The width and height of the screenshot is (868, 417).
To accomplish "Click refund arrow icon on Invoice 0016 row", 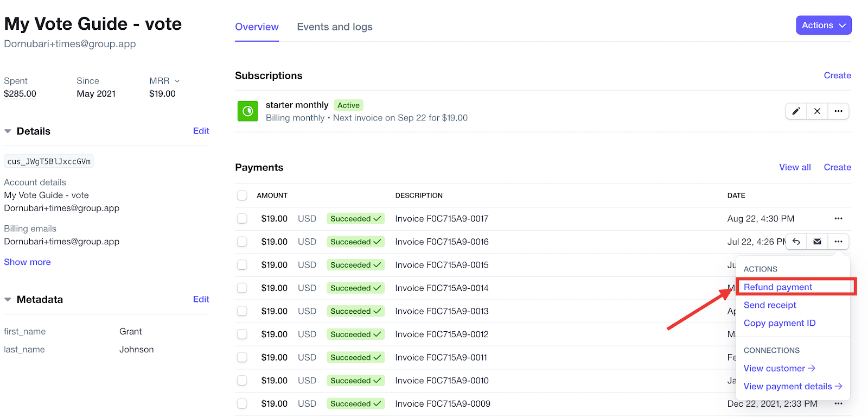I will [796, 242].
